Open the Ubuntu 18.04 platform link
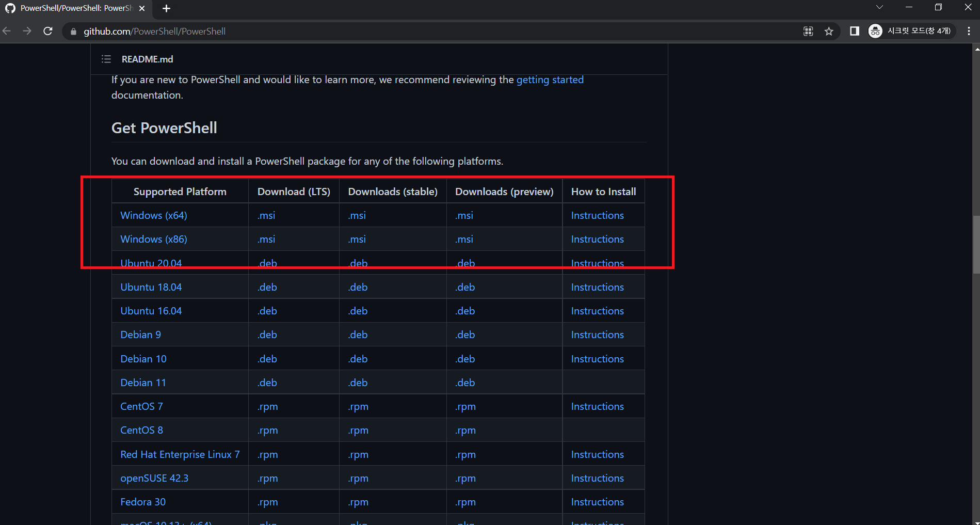 pyautogui.click(x=151, y=287)
